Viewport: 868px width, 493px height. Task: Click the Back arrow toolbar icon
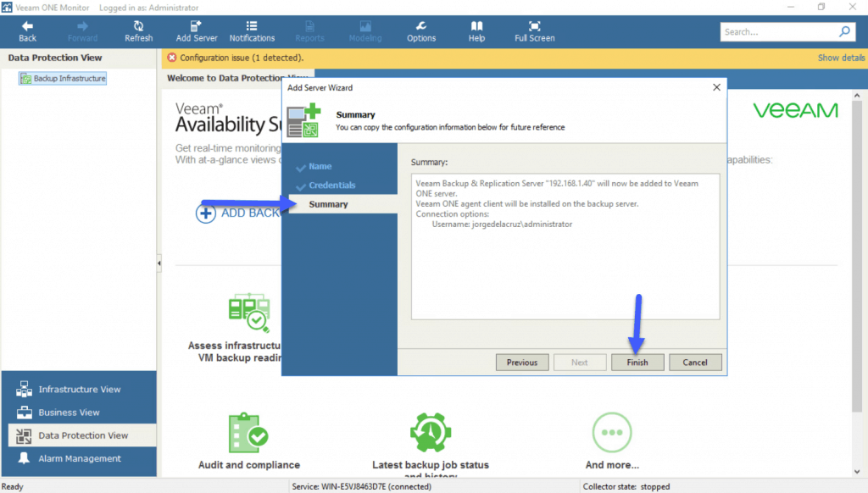tap(27, 27)
